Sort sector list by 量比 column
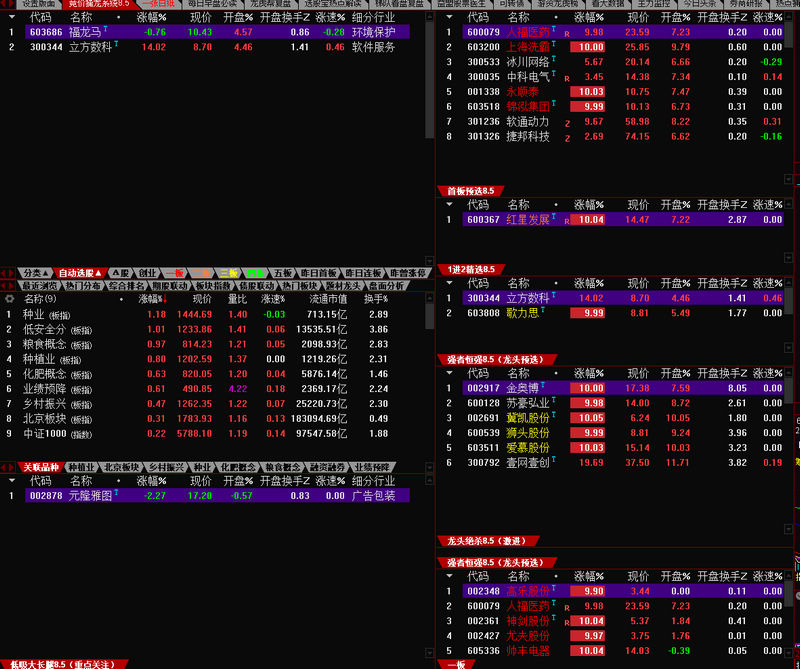Screen dimensions: 800x669 tap(238, 299)
